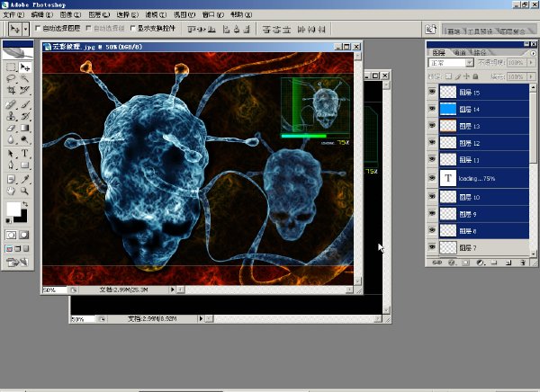Screen dimensions: 540x392
Task: Select the Crop tool
Action: pos(11,90)
